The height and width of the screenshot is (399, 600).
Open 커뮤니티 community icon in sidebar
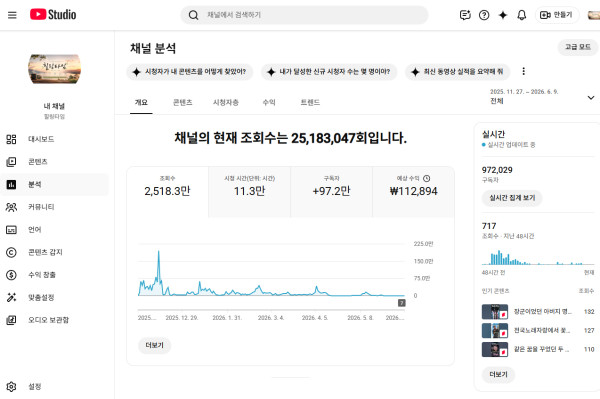[x=11, y=207]
